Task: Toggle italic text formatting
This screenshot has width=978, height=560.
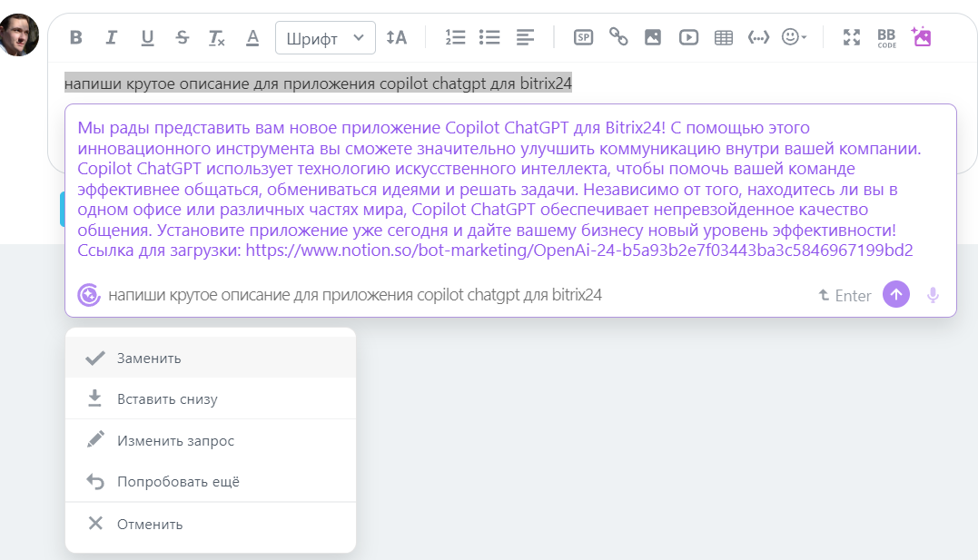Action: [112, 37]
